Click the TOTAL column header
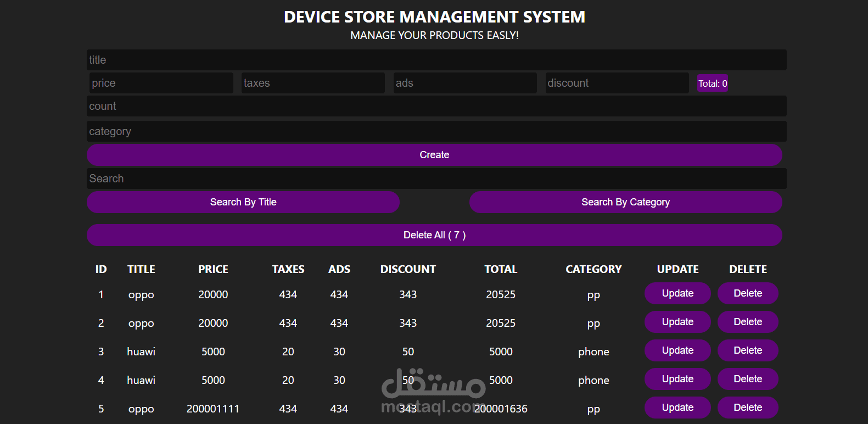Image resolution: width=868 pixels, height=424 pixels. coord(501,269)
